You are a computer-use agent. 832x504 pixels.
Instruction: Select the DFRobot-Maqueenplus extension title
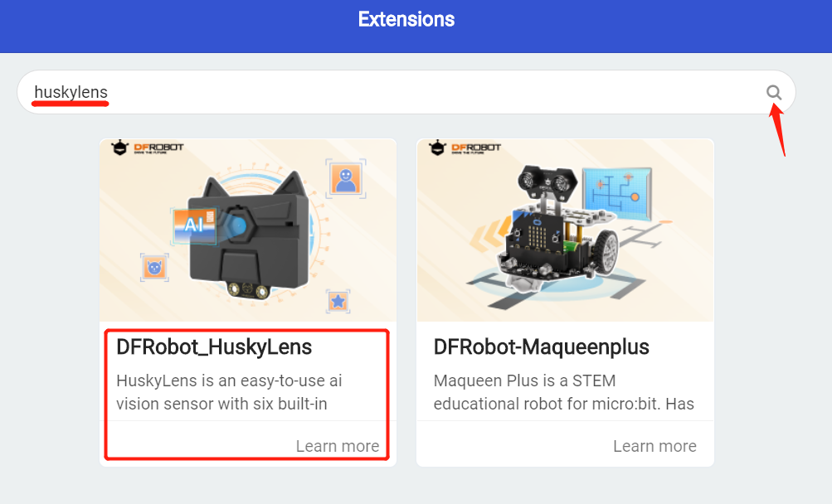click(541, 347)
